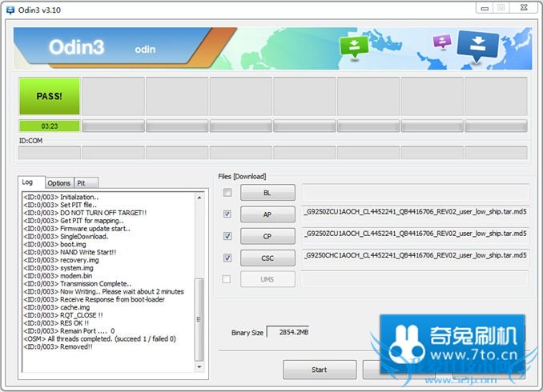Click log line 'Get PIT for mapping..'
543x392 pixels.
tap(74, 221)
